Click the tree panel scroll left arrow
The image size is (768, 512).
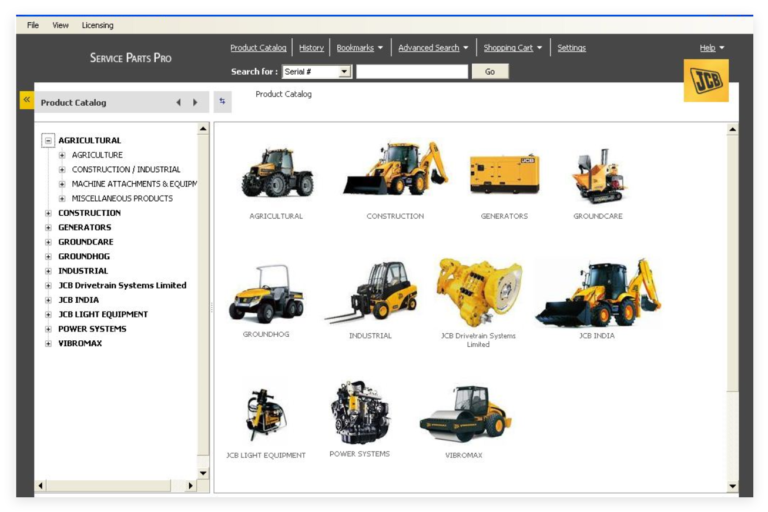point(41,486)
